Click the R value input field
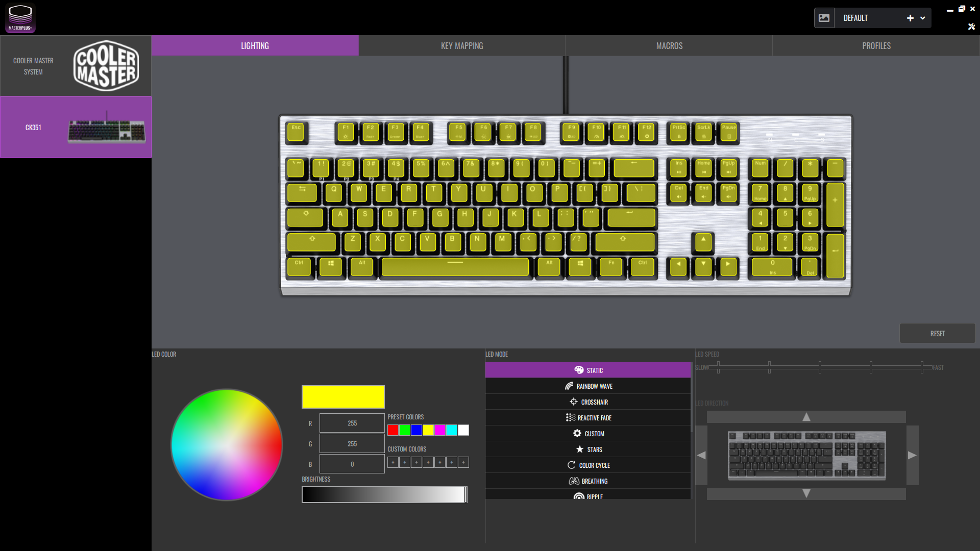 pos(352,423)
